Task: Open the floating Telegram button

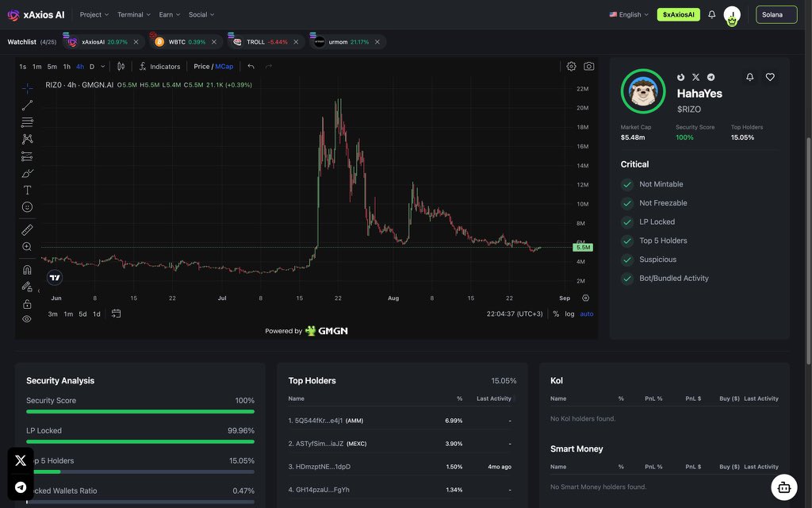Action: (21, 487)
